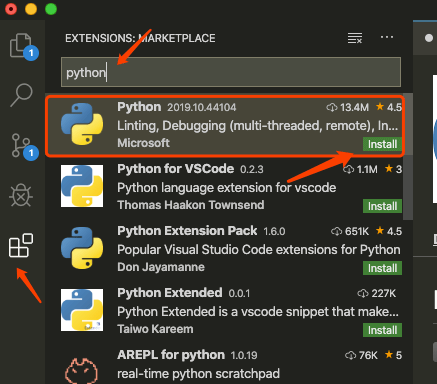Open the Extensions panel more actions menu
Image resolution: width=437 pixels, height=384 pixels.
(x=387, y=37)
